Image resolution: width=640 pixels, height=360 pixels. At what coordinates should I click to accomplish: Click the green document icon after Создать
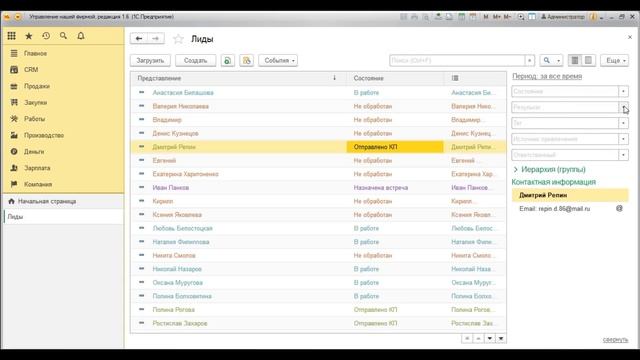pyautogui.click(x=228, y=60)
